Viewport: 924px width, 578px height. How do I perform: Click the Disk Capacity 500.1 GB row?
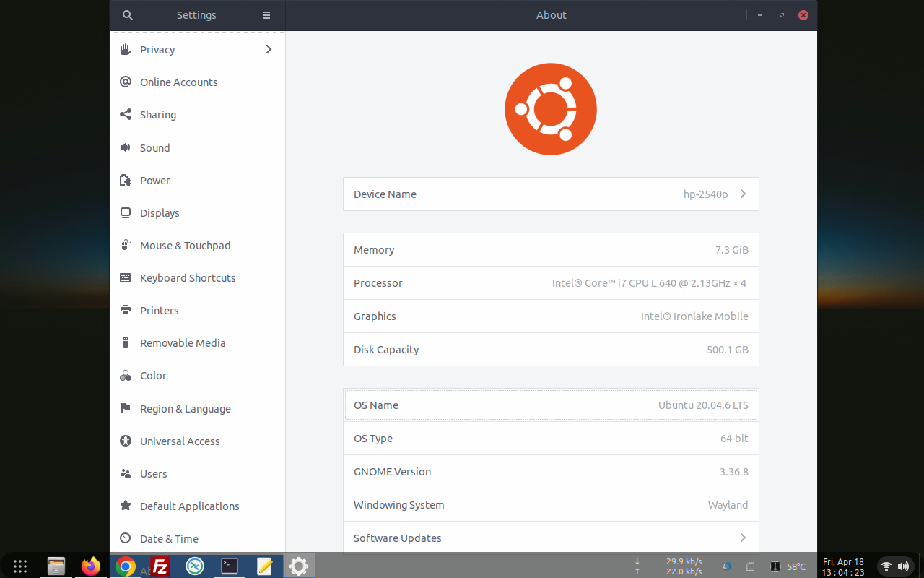tap(551, 349)
